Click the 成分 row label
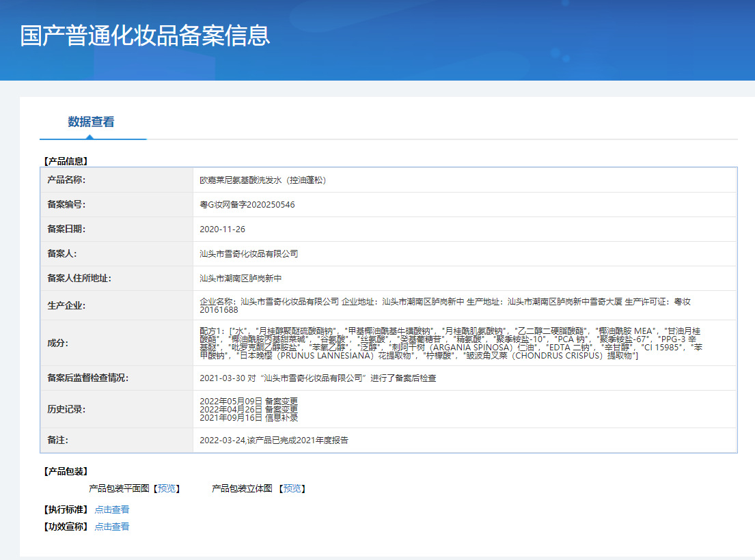 (x=58, y=343)
